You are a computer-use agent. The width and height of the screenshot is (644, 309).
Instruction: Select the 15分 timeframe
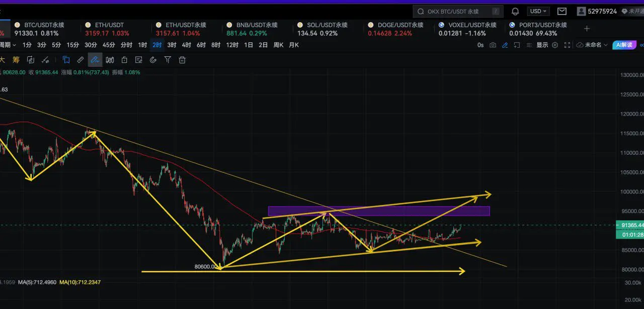(73, 45)
